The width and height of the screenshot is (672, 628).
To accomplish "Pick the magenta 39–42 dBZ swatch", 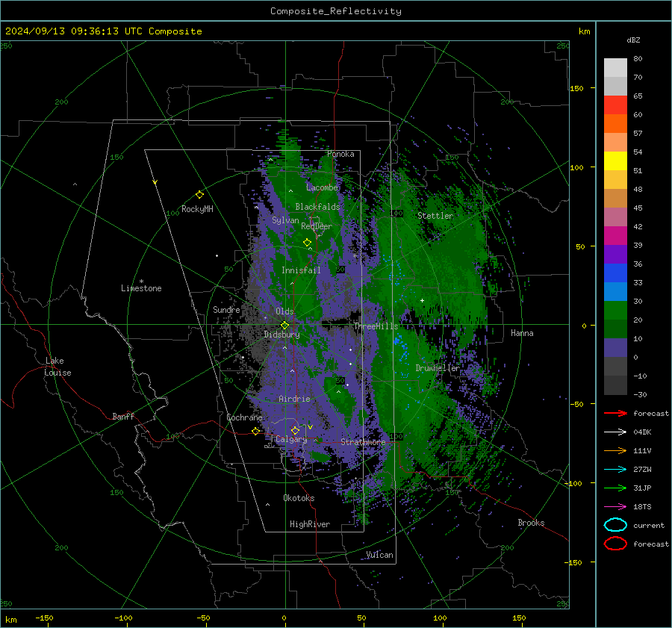I will [x=615, y=236].
